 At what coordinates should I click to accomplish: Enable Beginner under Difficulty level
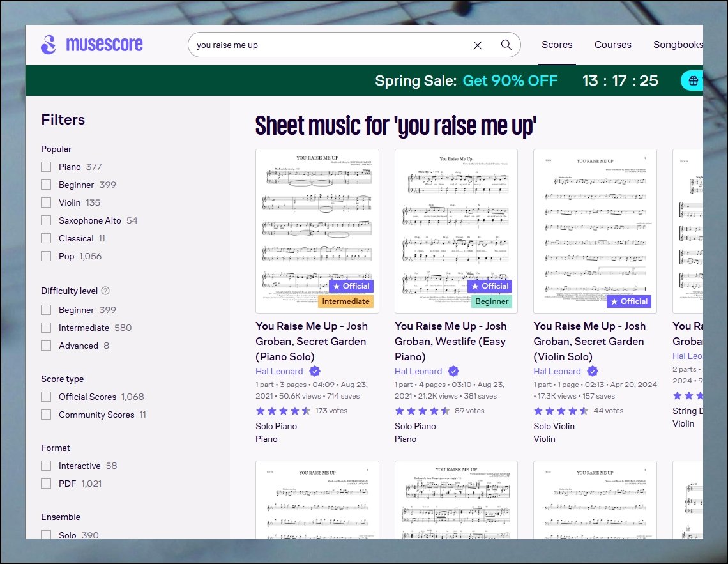point(46,310)
